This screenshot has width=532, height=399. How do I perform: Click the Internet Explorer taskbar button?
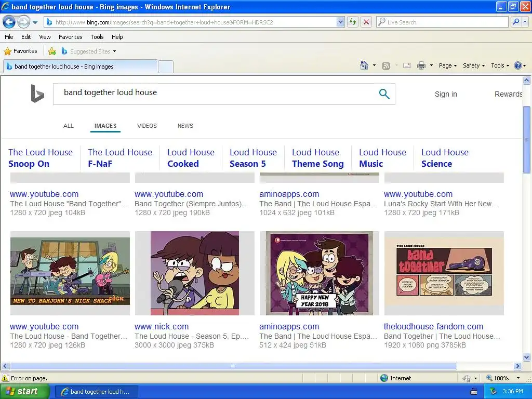[96, 392]
